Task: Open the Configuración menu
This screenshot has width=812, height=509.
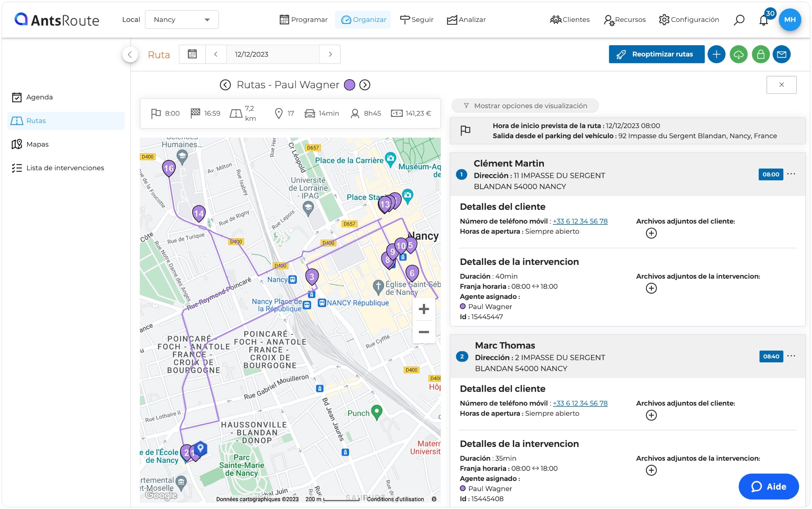Action: click(x=689, y=20)
